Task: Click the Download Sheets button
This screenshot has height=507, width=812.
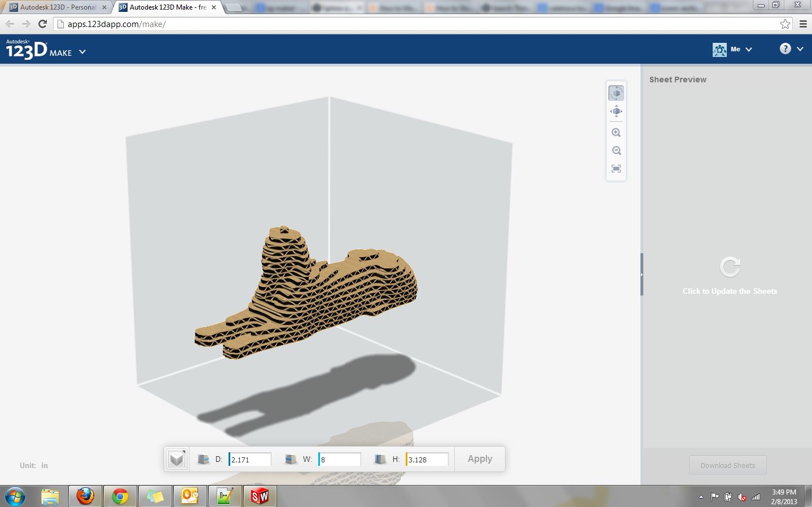Action: point(727,465)
